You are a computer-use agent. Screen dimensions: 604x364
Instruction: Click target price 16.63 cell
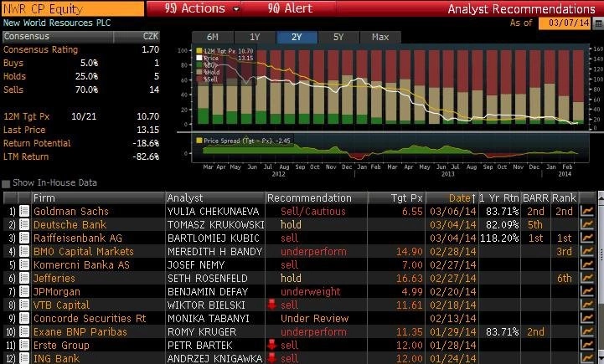[410, 278]
